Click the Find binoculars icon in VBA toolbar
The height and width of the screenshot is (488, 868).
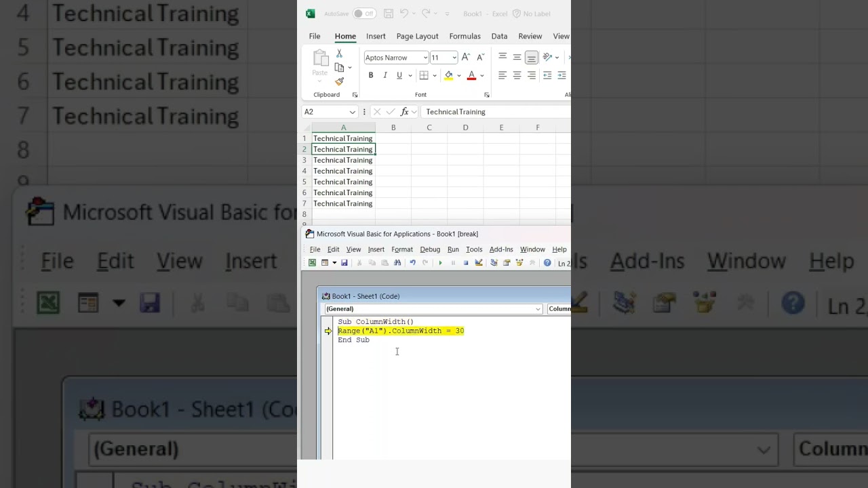point(397,263)
